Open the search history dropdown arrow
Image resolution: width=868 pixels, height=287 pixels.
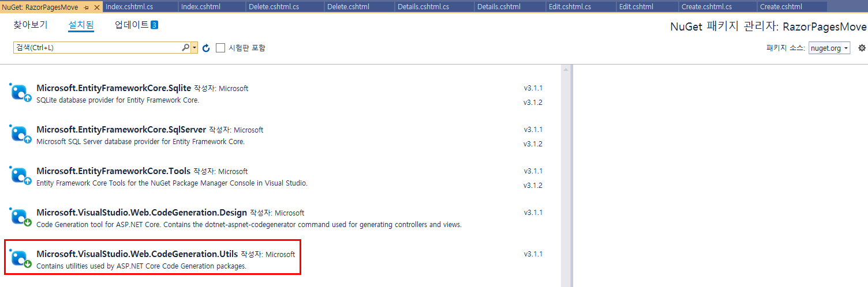tap(194, 48)
